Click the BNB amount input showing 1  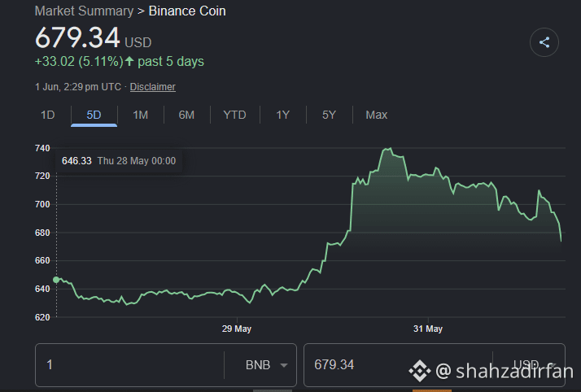[129, 365]
